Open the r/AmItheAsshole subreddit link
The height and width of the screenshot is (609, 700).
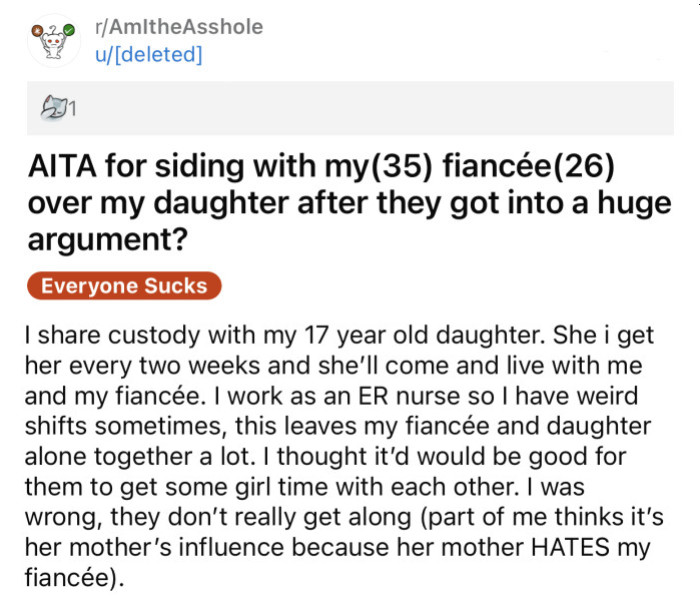[x=178, y=27]
